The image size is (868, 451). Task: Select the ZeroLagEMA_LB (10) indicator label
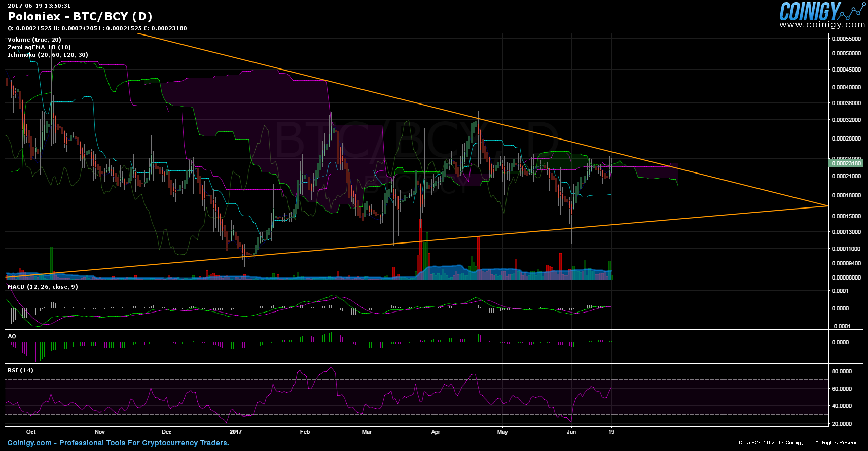click(39, 47)
